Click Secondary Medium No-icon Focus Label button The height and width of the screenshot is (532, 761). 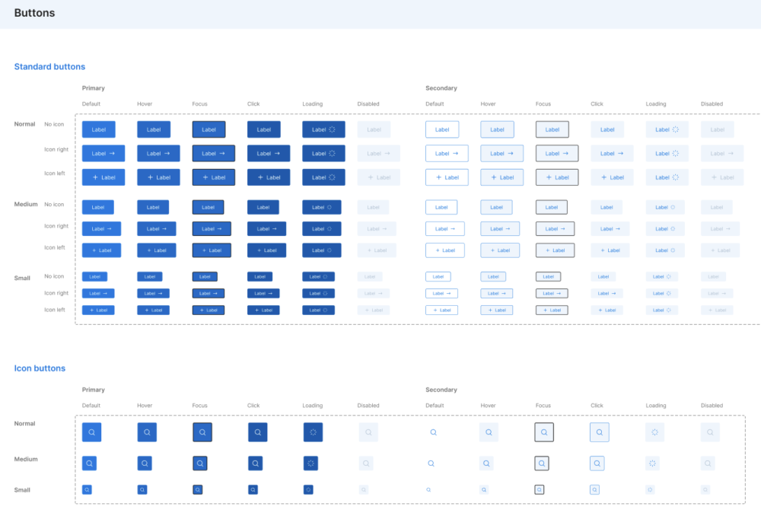(551, 207)
